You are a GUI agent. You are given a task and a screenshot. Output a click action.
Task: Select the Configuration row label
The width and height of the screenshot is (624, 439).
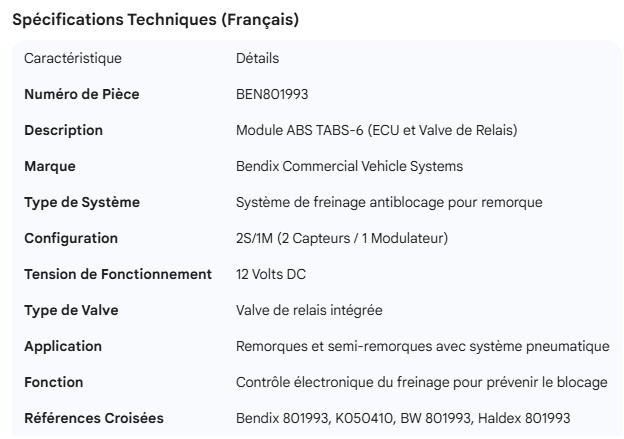[x=71, y=238]
